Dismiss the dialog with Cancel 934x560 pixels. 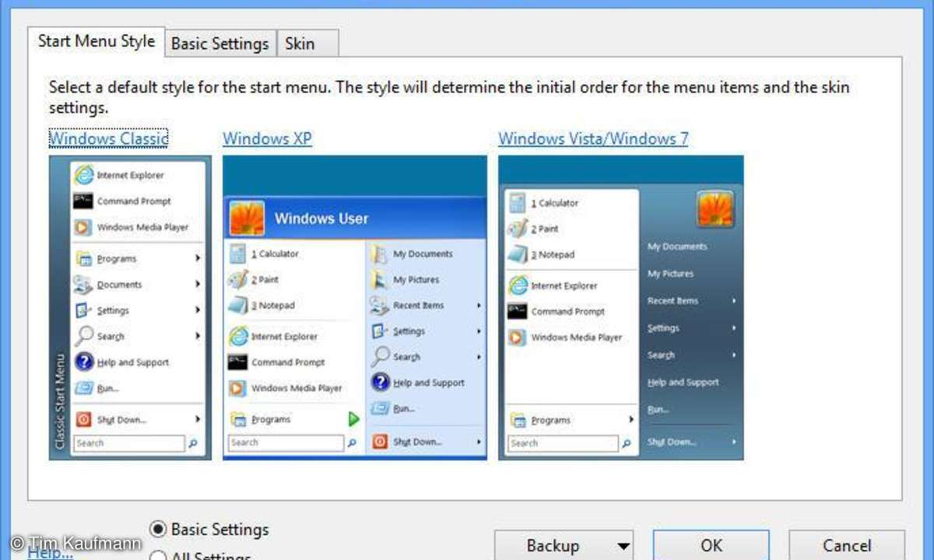847,545
